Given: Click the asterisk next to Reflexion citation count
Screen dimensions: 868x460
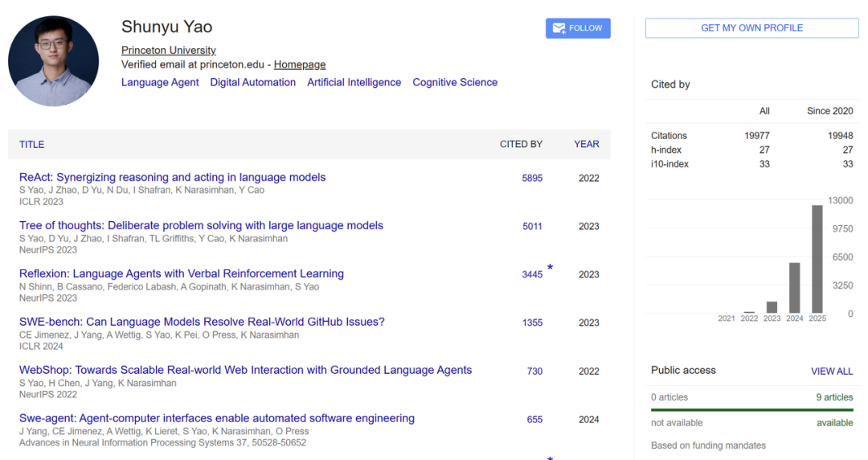Looking at the screenshot, I should click(550, 268).
